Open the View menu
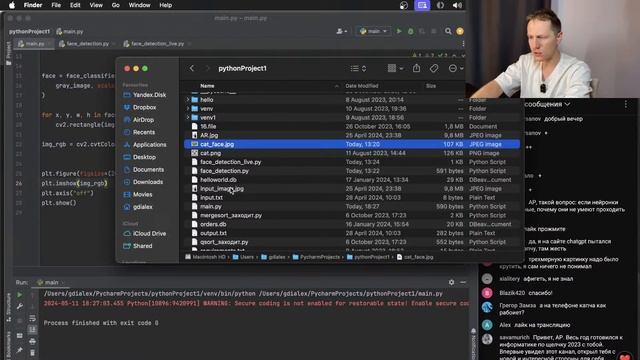640x360 pixels. [x=96, y=5]
